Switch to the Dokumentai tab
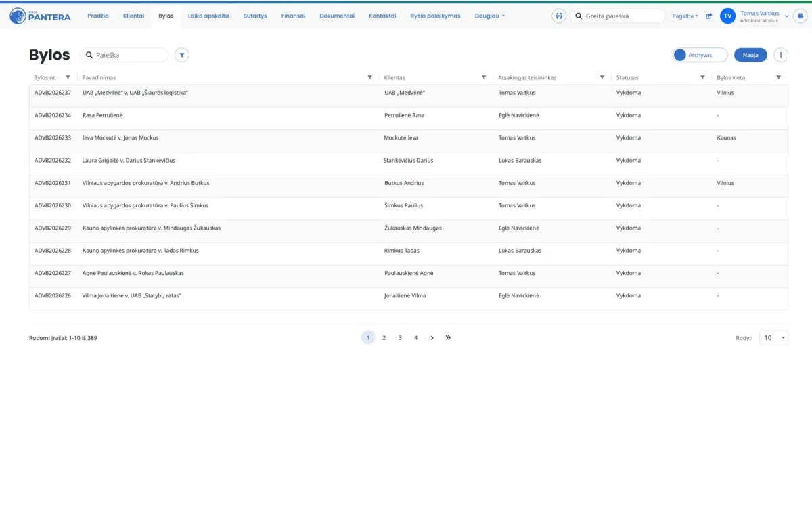Viewport: 812px width, 508px height. [337, 16]
